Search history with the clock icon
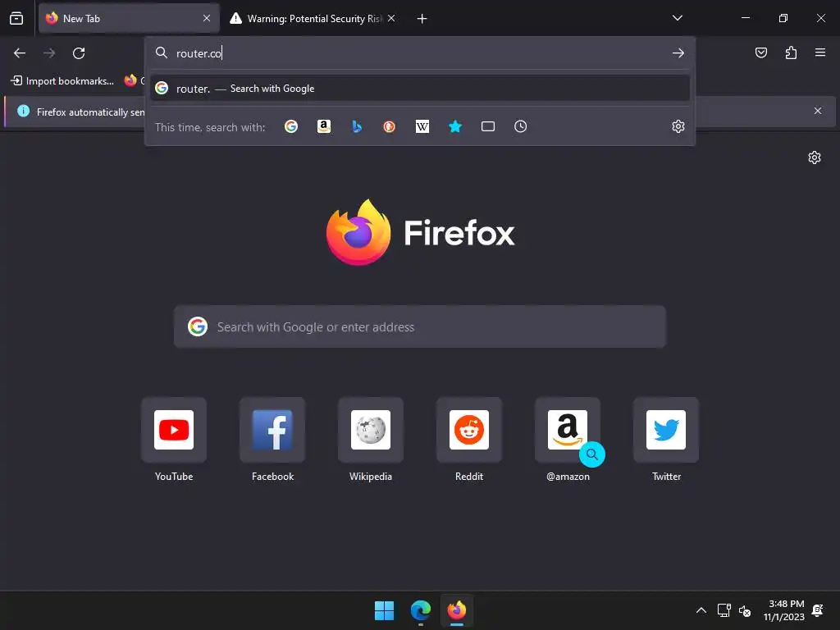 [x=521, y=126]
